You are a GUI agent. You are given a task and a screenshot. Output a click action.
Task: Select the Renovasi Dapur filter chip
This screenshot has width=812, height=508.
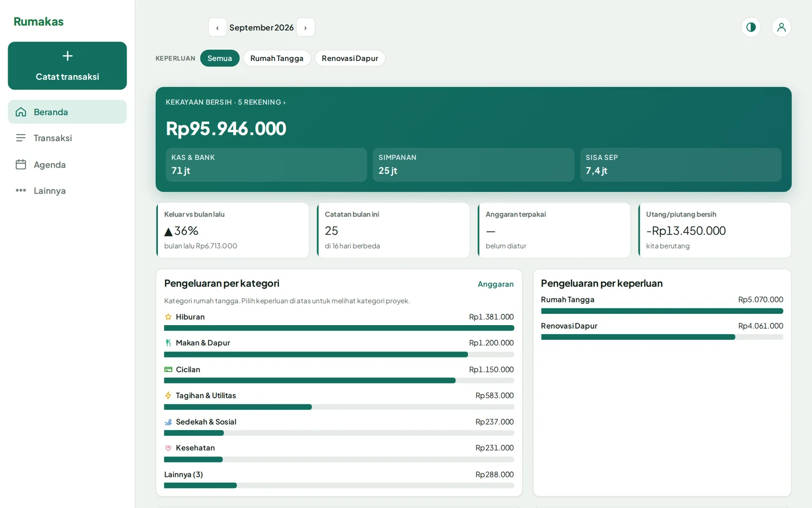tap(350, 58)
